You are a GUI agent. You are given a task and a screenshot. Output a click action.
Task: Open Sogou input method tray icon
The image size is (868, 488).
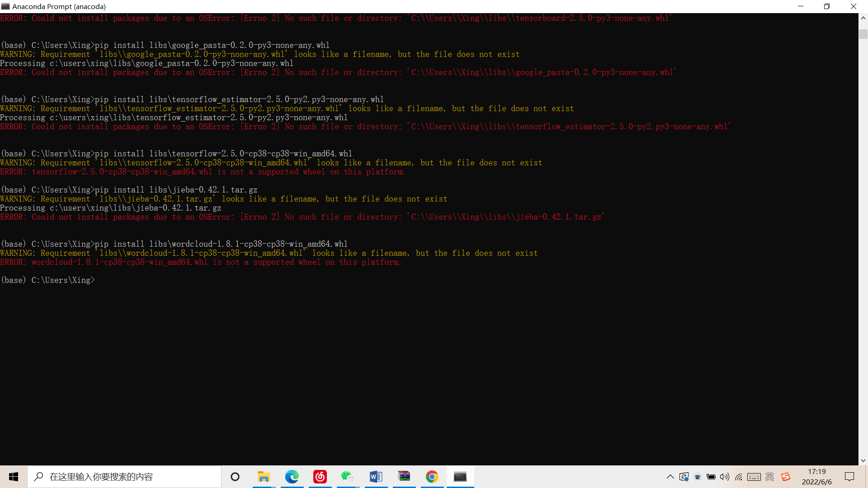click(x=786, y=477)
